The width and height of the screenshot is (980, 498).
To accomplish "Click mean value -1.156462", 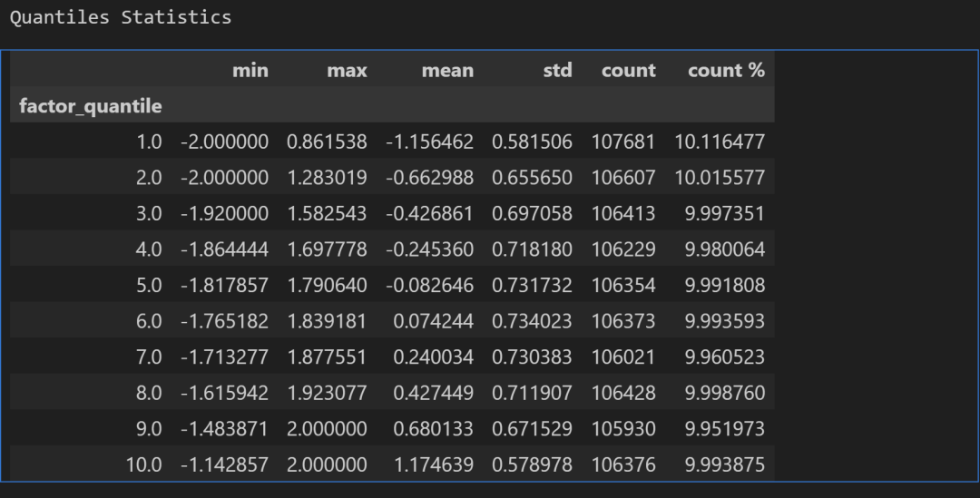I will click(429, 142).
